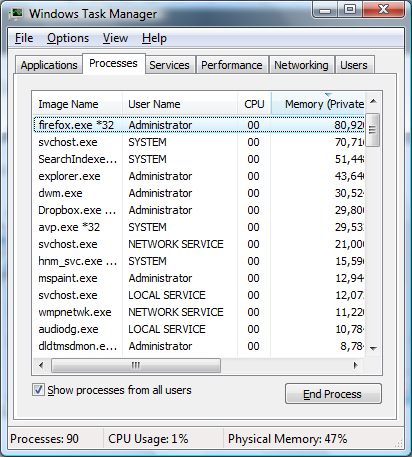The height and width of the screenshot is (457, 412).
Task: Click the Task Manager title bar icon
Action: click(16, 14)
